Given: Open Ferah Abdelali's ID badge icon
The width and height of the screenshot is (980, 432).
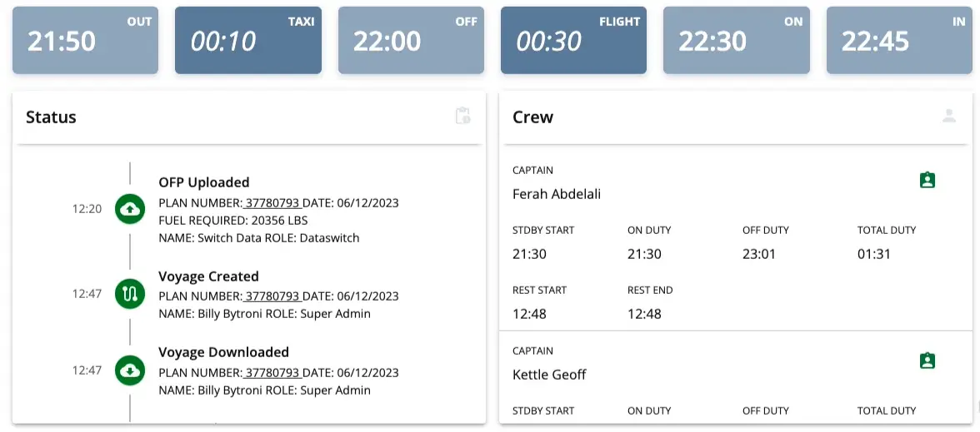Looking at the screenshot, I should 927,180.
